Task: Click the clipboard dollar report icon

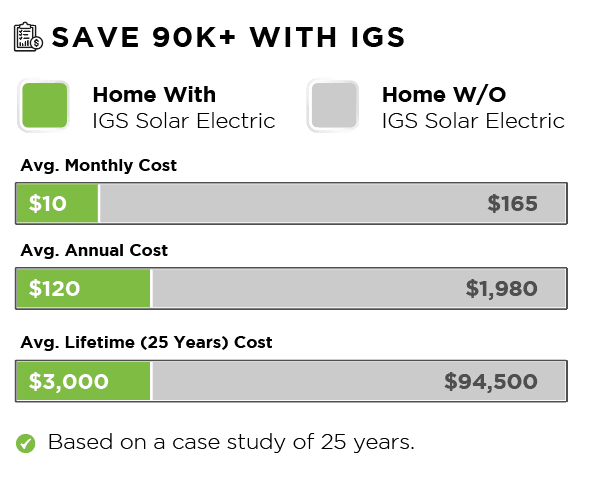Action: (28, 37)
